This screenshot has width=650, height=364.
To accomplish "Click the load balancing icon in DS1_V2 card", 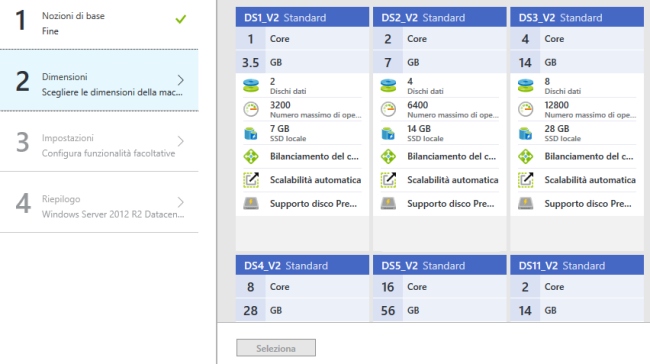I will [251, 156].
